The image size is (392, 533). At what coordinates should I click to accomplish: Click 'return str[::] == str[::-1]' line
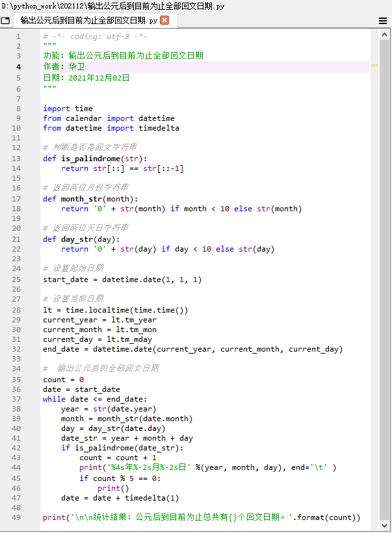[122, 168]
